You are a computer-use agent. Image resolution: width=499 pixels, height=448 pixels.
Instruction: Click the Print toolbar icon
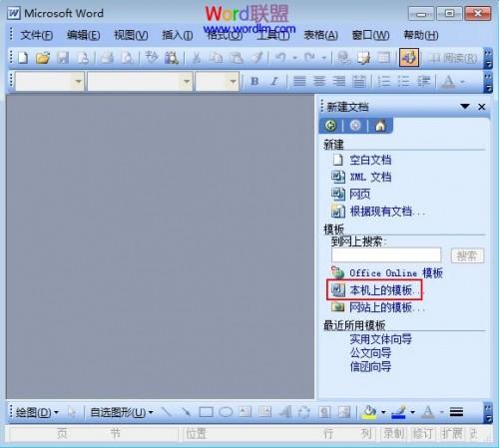(x=107, y=58)
